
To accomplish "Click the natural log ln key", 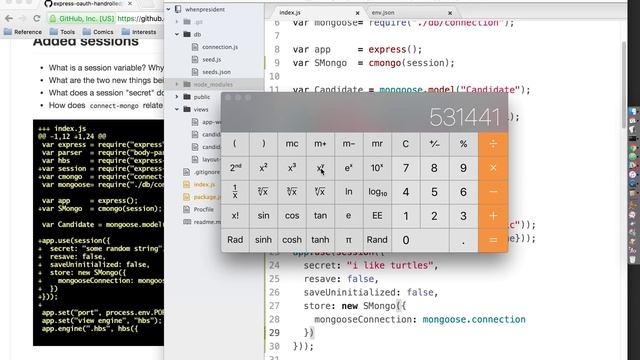I will pyautogui.click(x=349, y=192).
